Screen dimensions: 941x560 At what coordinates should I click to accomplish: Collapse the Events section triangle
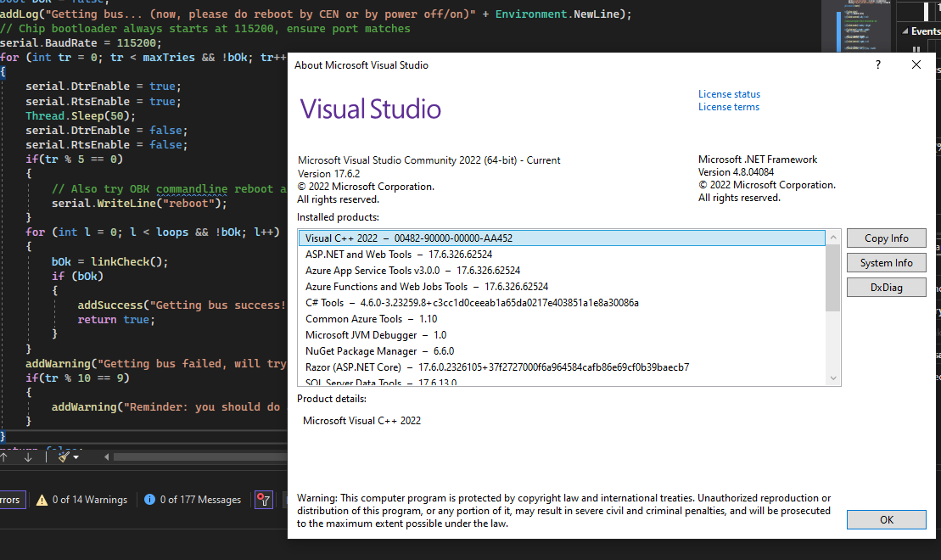905,31
